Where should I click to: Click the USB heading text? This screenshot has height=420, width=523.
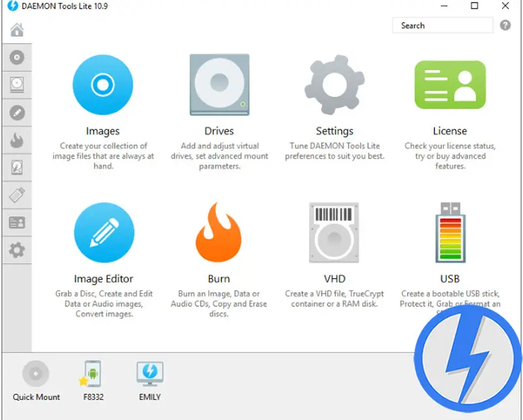coord(450,279)
